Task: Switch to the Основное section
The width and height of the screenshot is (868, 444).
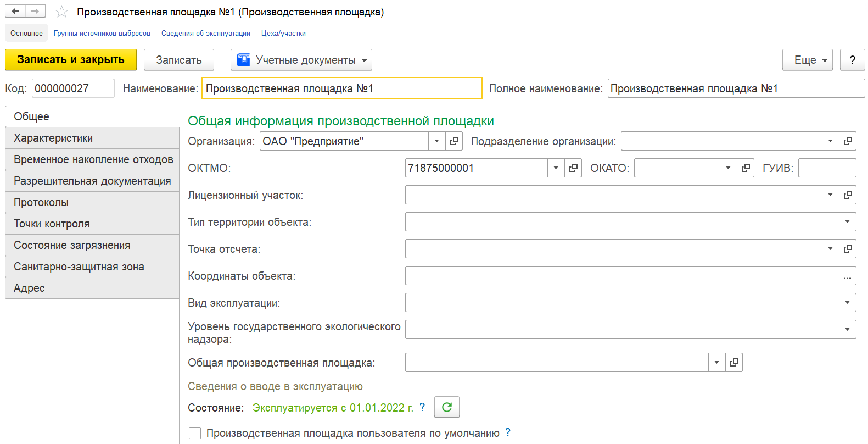Action: tap(26, 33)
